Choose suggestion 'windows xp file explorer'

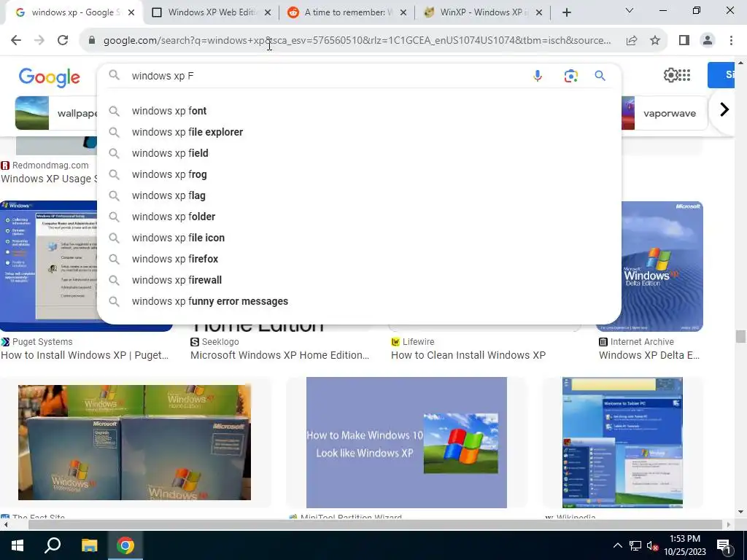coord(359,132)
